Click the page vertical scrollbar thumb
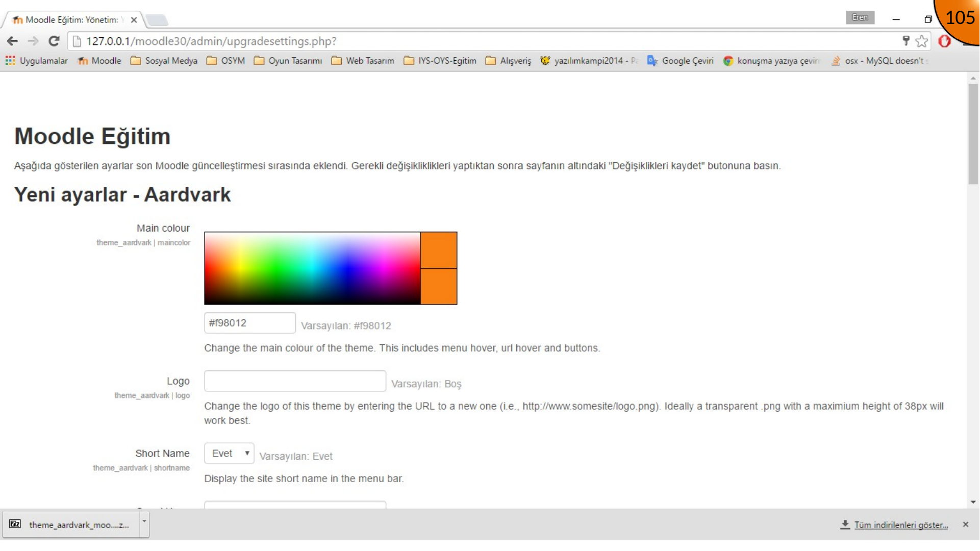Image resolution: width=980 pixels, height=551 pixels. pos(973,134)
